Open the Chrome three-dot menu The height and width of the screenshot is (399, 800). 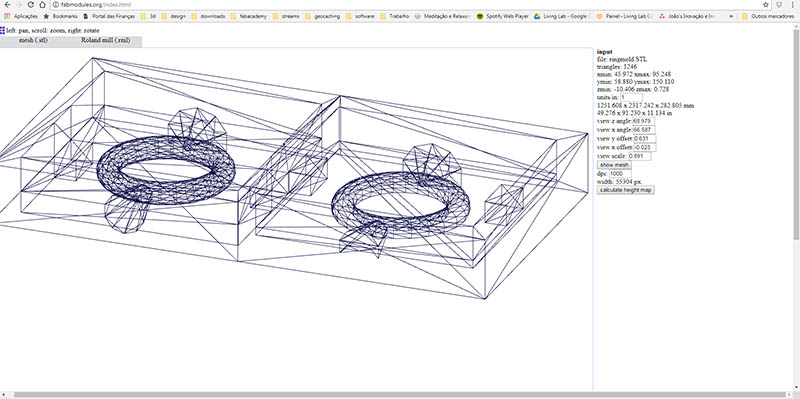click(793, 5)
